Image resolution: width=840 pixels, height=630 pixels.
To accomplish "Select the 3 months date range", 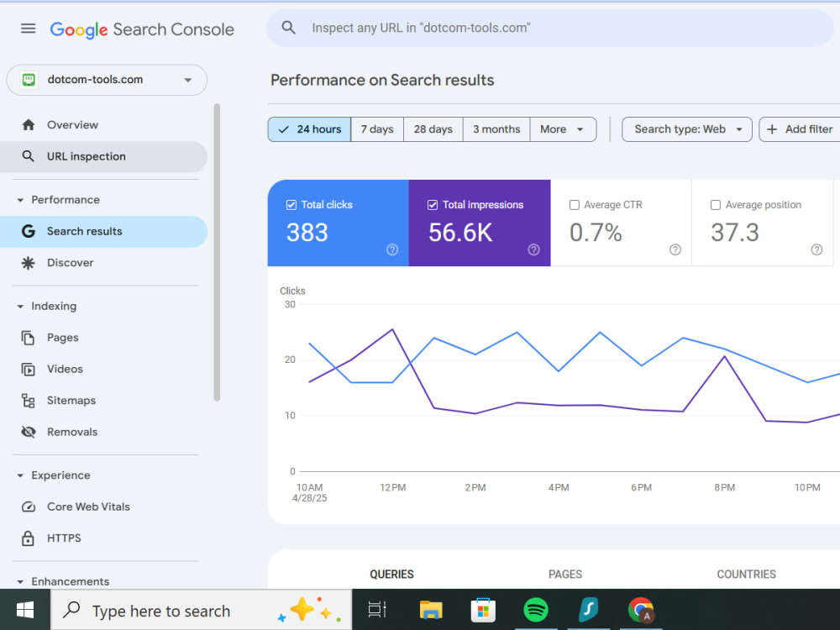I will pos(496,129).
